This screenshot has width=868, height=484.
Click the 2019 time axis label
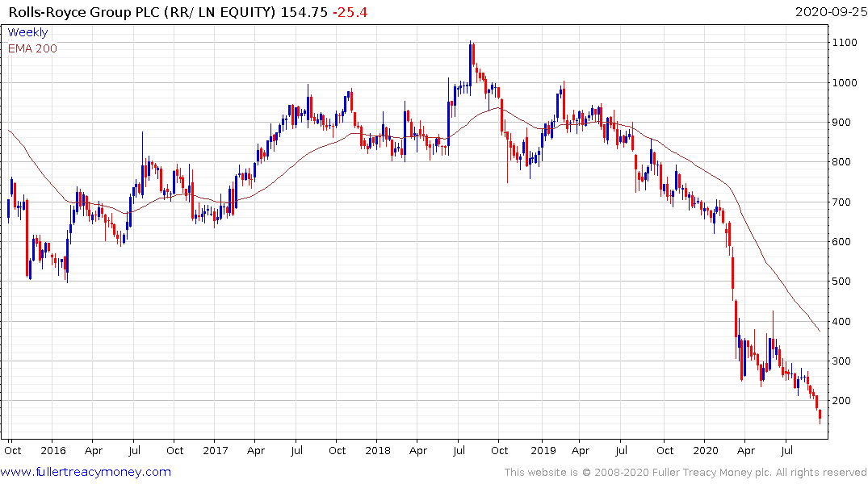pyautogui.click(x=543, y=450)
